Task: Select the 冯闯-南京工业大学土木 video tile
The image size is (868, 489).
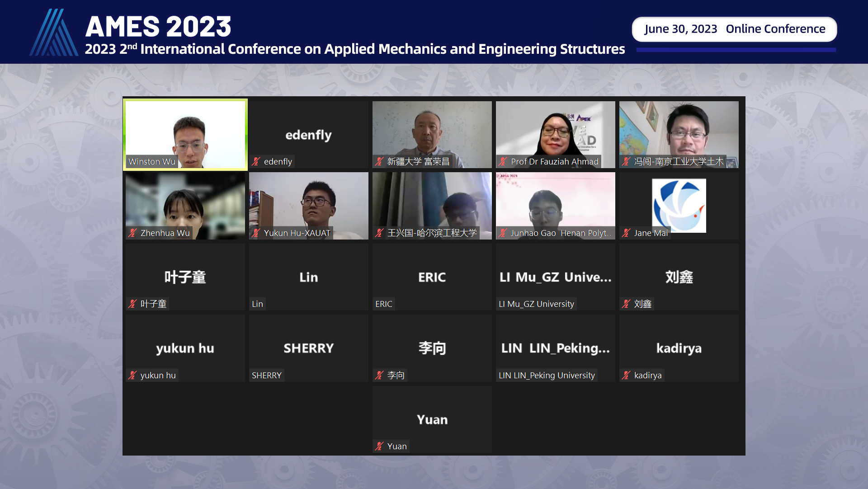Action: pos(679,135)
